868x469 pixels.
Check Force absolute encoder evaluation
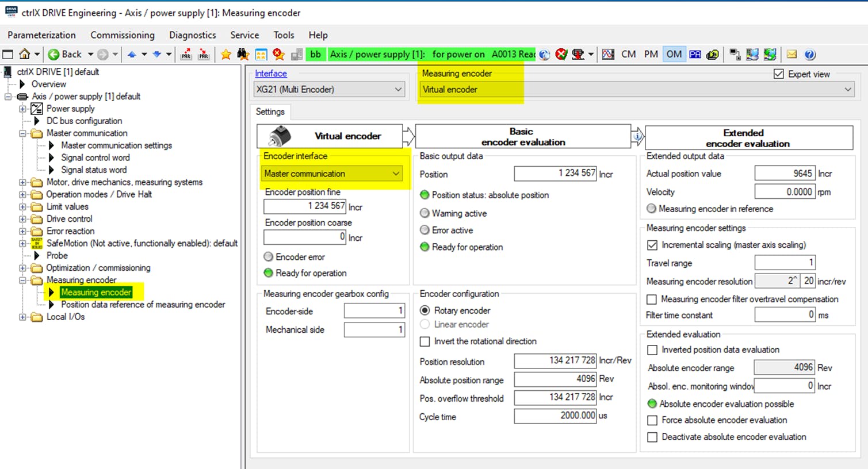tap(652, 420)
